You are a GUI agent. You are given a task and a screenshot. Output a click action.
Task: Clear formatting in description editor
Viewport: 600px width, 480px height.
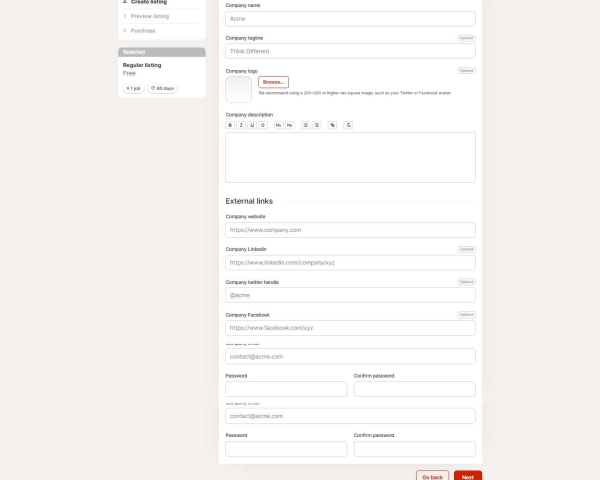pos(348,125)
